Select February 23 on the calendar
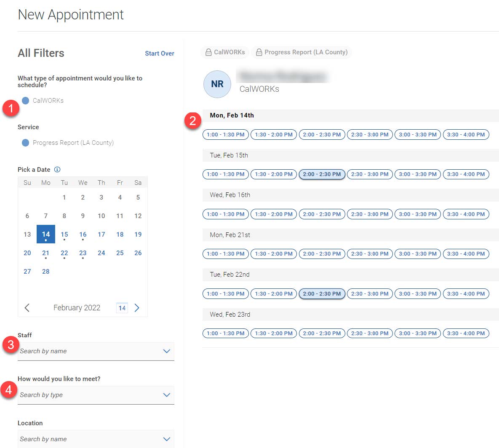499x448 pixels. pyautogui.click(x=83, y=253)
